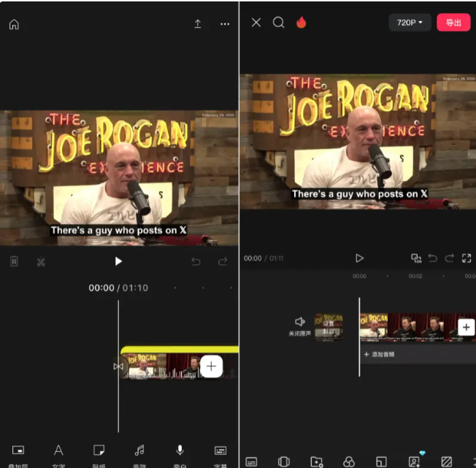Image resolution: width=476 pixels, height=468 pixels.
Task: Toggle 关闭原声 mute original sound
Action: [299, 326]
